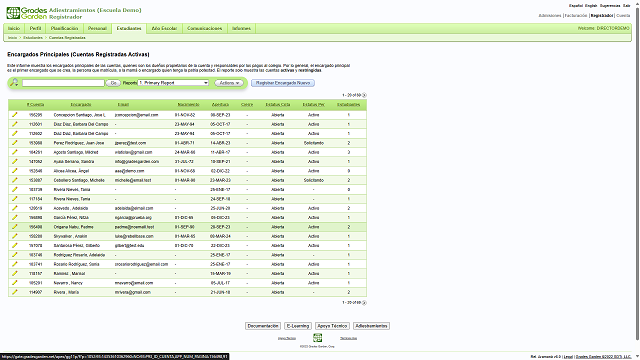Viewport: 640px width, 360px height.
Task: Sort by the Cierre column
Action: pos(247,104)
